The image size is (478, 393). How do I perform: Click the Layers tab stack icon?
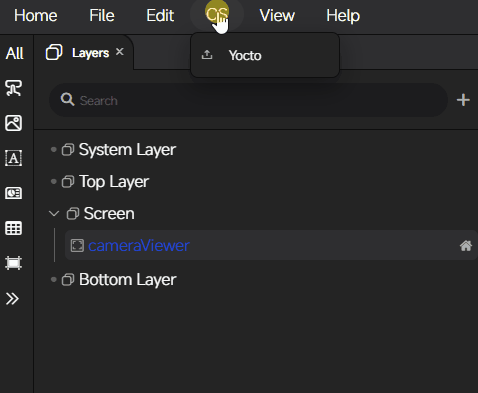(54, 52)
